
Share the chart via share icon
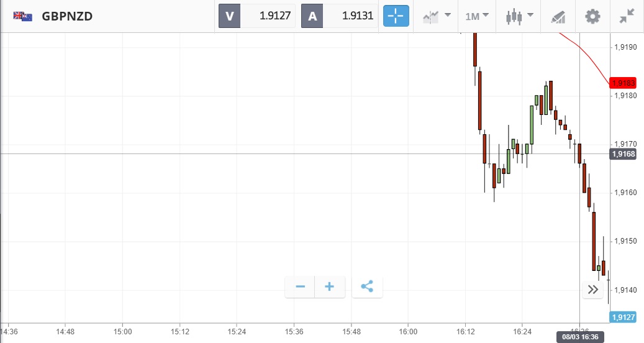367,286
